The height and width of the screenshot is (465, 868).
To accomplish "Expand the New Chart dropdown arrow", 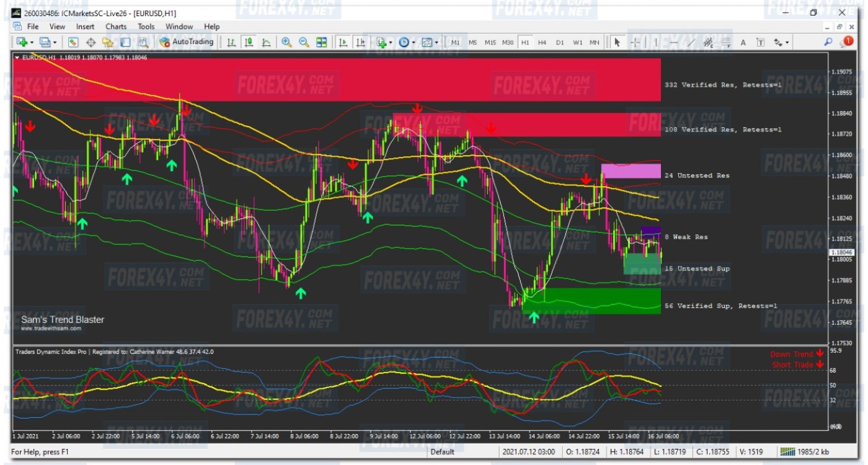I will 32,42.
